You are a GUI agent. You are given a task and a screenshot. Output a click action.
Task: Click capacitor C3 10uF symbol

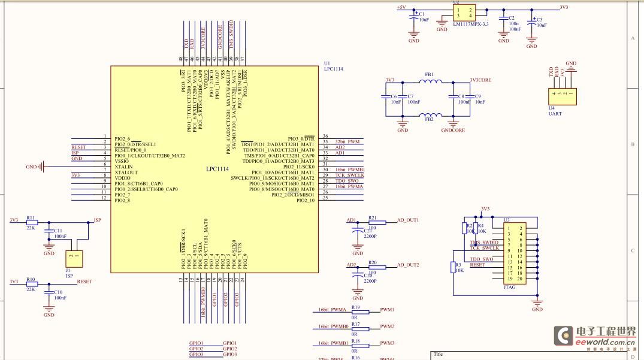click(531, 23)
